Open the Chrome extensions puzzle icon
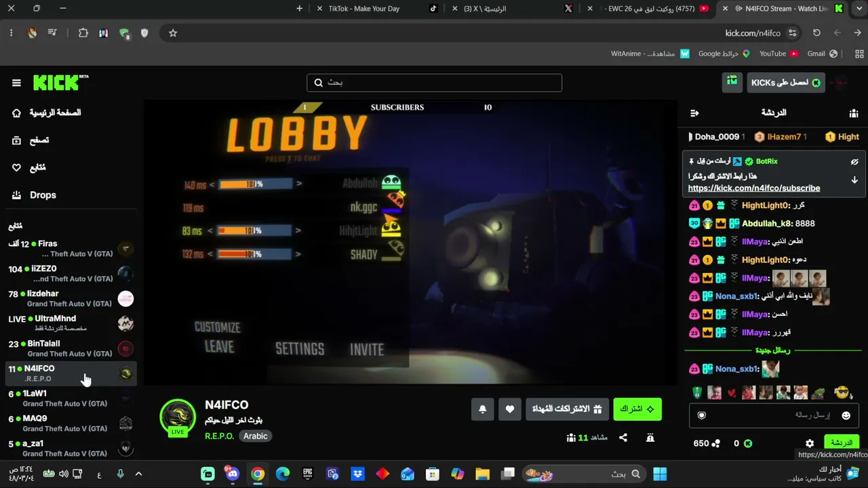This screenshot has height=488, width=868. point(83,33)
